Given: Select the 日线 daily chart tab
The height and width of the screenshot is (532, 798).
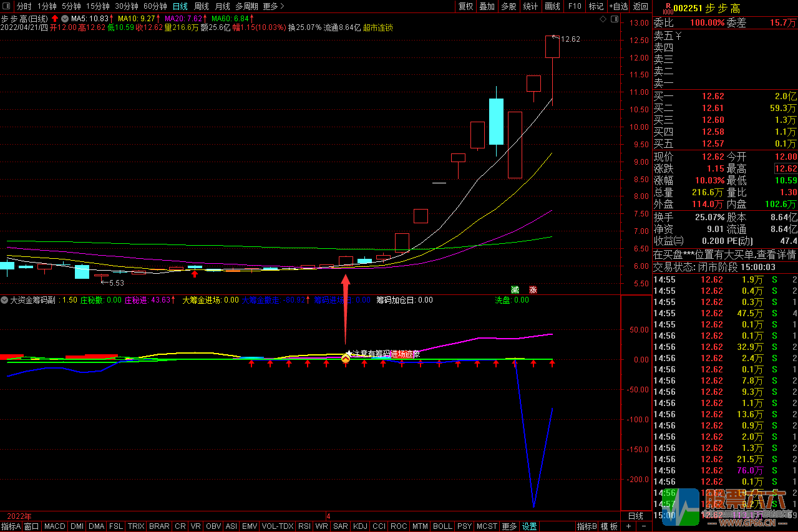Looking at the screenshot, I should (180, 6).
